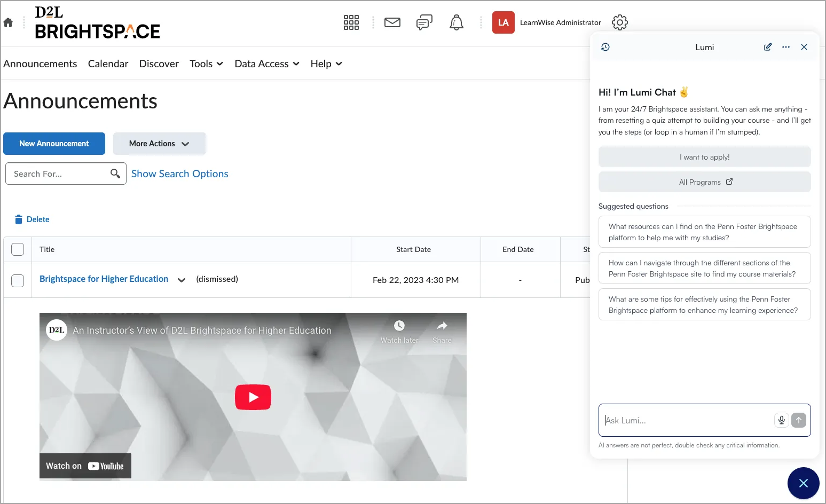This screenshot has height=504, width=826.
Task: Click the Watch on YouTube button
Action: click(x=85, y=466)
